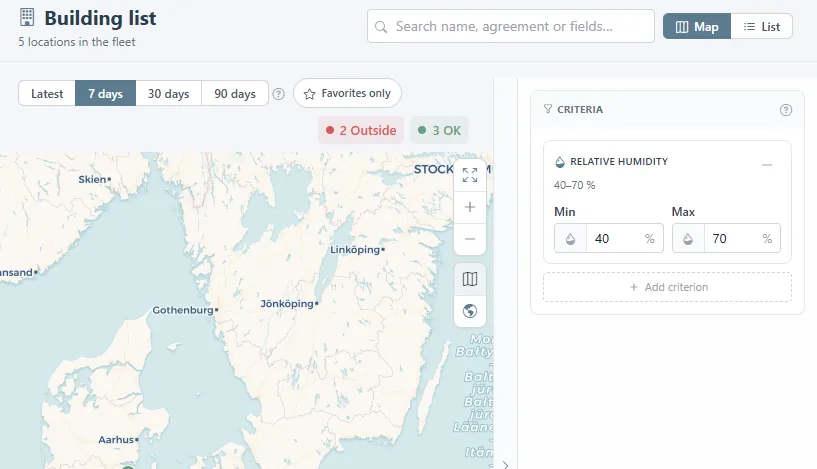817x469 pixels.
Task: Switch to the globe satellite view icon
Action: (x=470, y=311)
